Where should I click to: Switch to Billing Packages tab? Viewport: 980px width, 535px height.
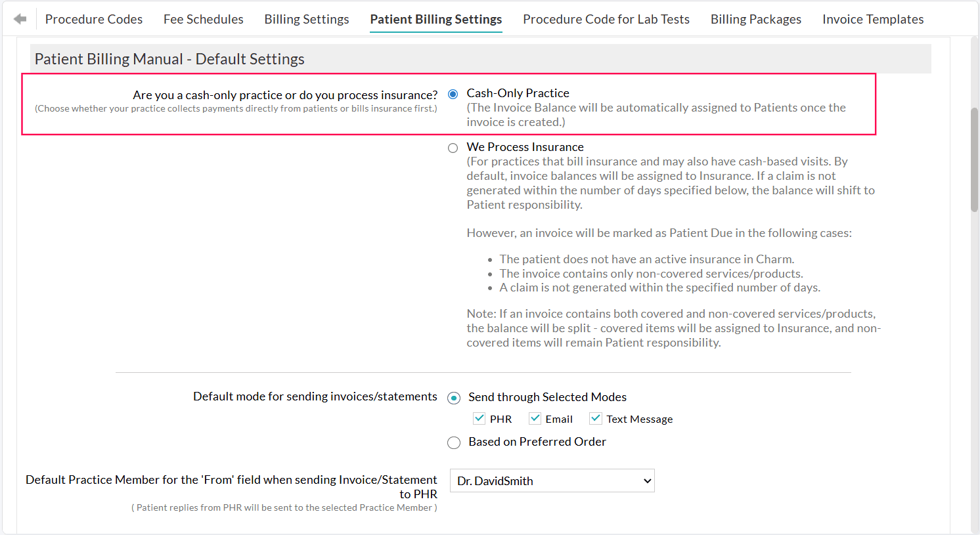[756, 20]
